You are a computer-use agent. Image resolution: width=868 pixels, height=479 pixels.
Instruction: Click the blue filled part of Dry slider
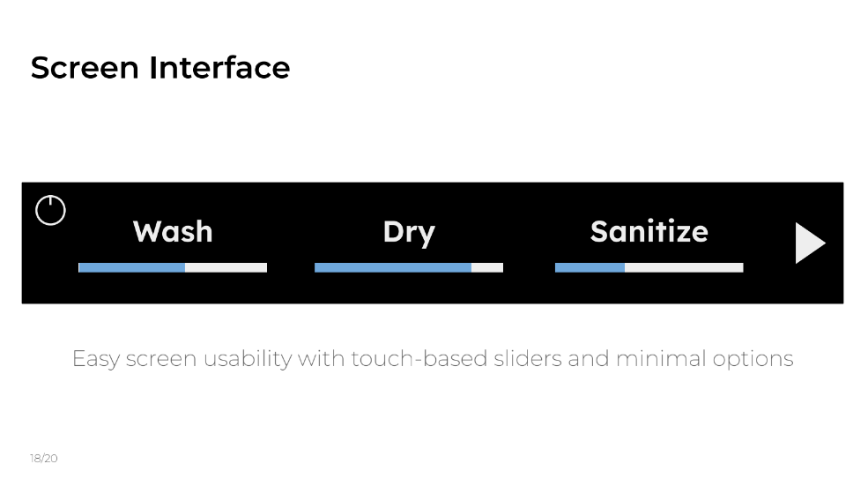pyautogui.click(x=392, y=267)
